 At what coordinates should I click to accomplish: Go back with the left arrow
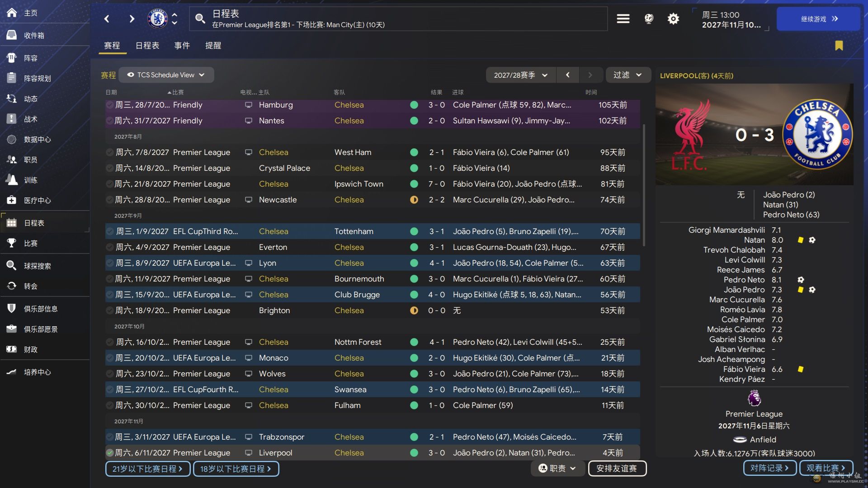pos(107,19)
